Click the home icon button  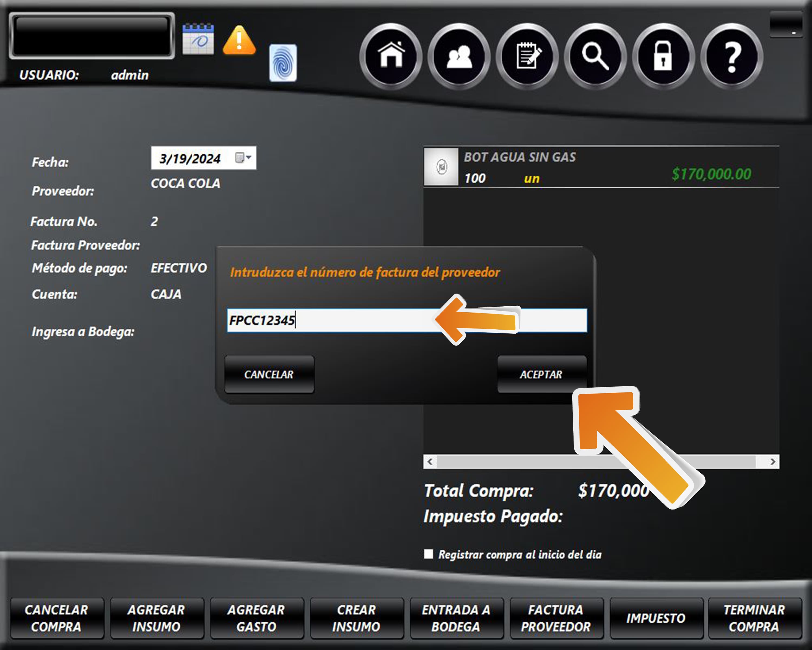[x=391, y=56]
